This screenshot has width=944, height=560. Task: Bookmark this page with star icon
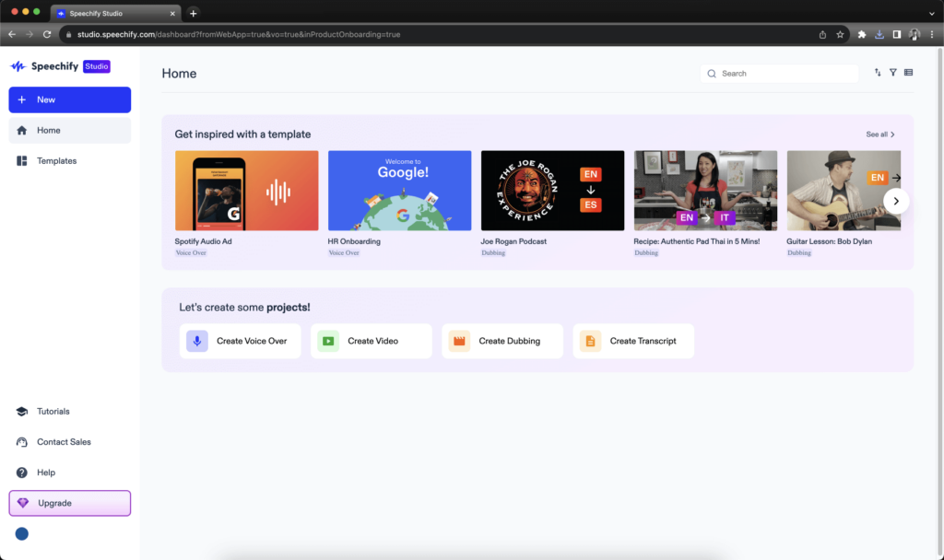click(x=840, y=35)
